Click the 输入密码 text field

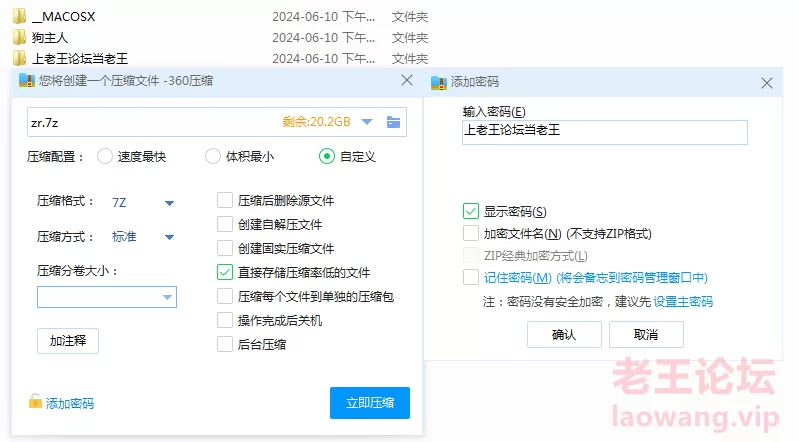[604, 132]
